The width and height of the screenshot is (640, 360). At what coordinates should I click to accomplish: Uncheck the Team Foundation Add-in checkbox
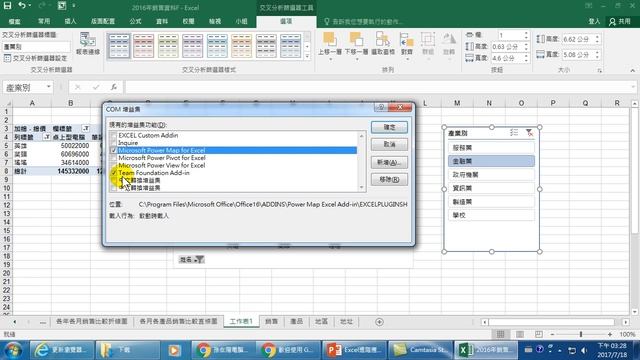pyautogui.click(x=114, y=173)
